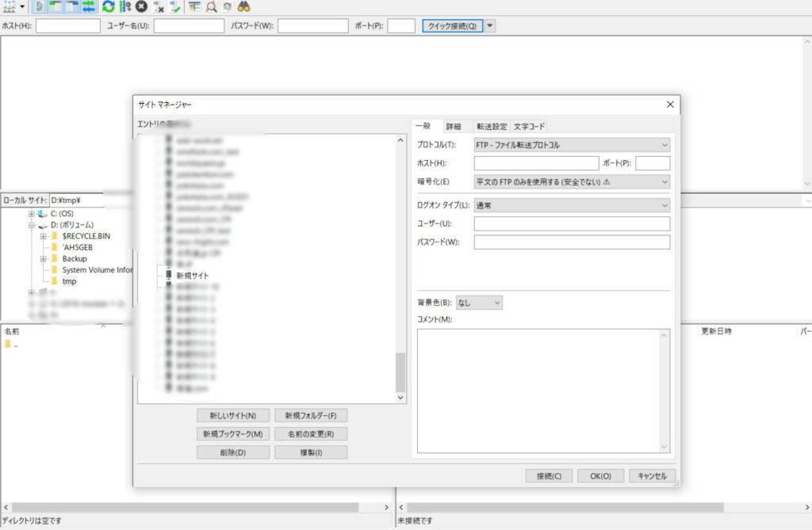Expand the C: (OS) drive node
812x530 pixels.
tap(32, 214)
